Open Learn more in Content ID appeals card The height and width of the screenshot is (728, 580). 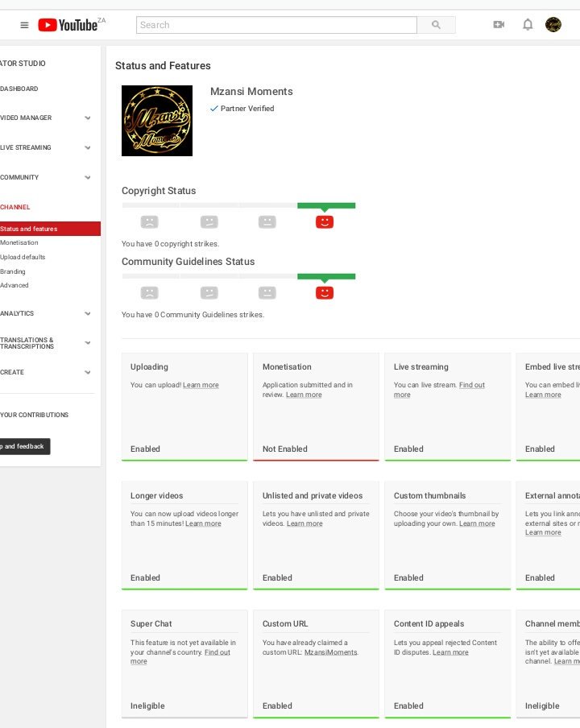click(450, 652)
